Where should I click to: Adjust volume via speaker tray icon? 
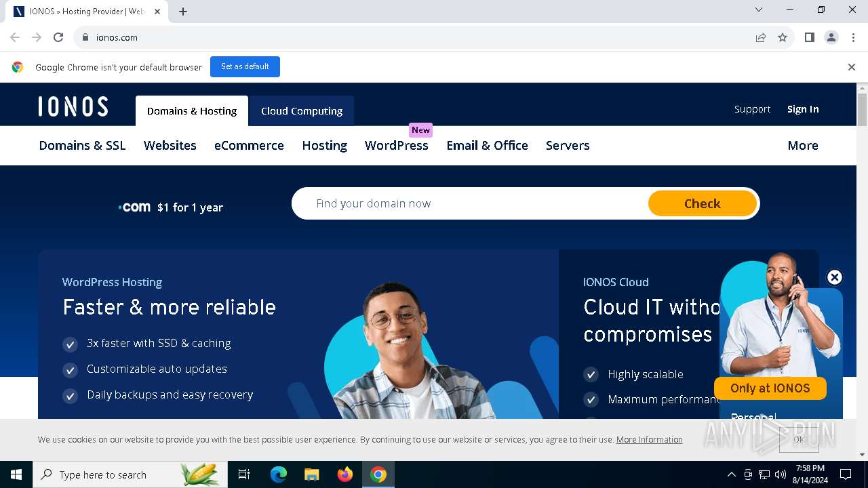[781, 474]
